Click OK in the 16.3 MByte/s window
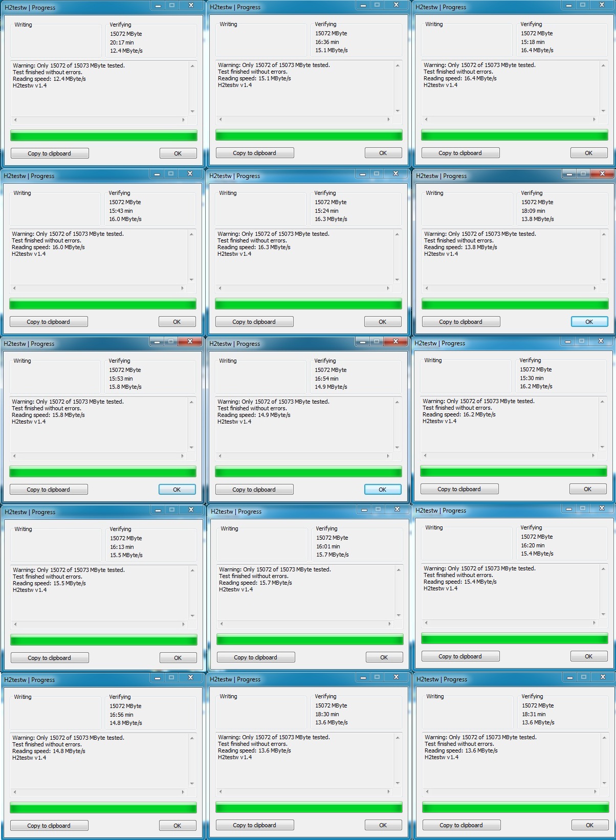 pos(383,322)
